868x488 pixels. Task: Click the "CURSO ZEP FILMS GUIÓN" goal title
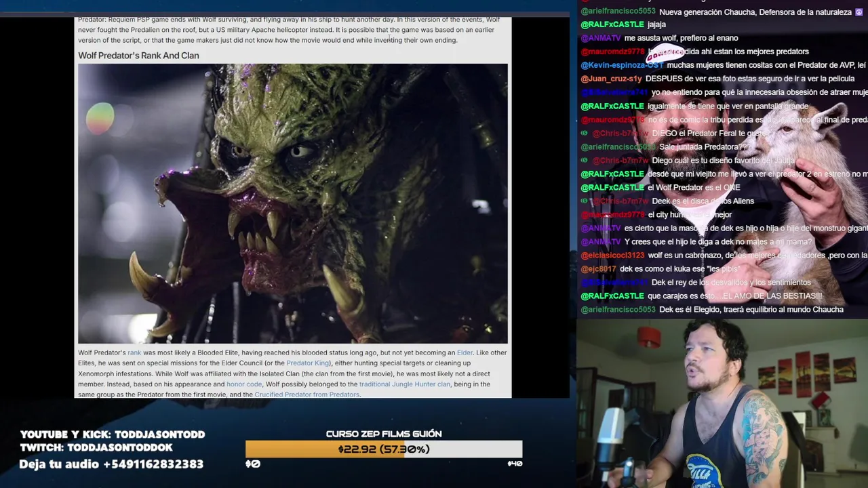(x=384, y=434)
